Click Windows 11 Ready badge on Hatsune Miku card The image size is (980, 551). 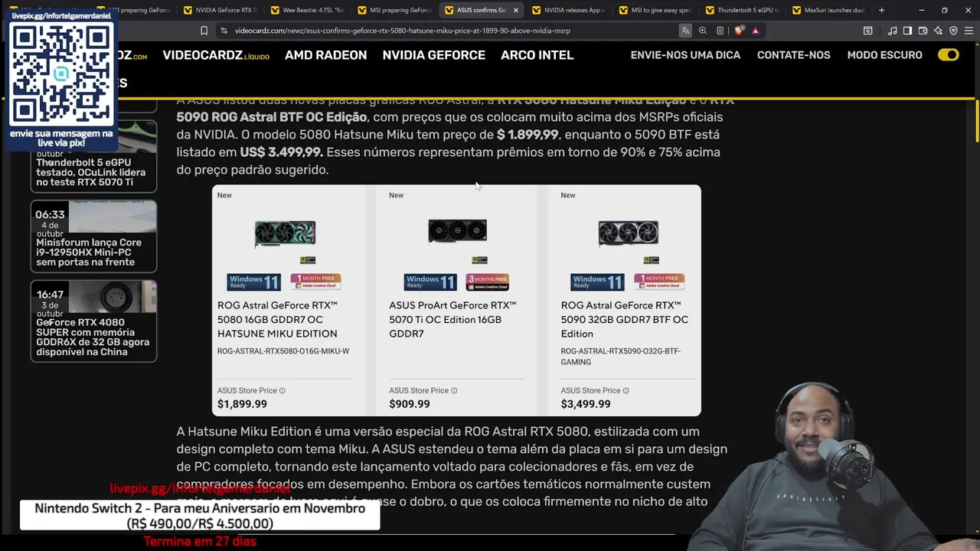[x=254, y=282]
